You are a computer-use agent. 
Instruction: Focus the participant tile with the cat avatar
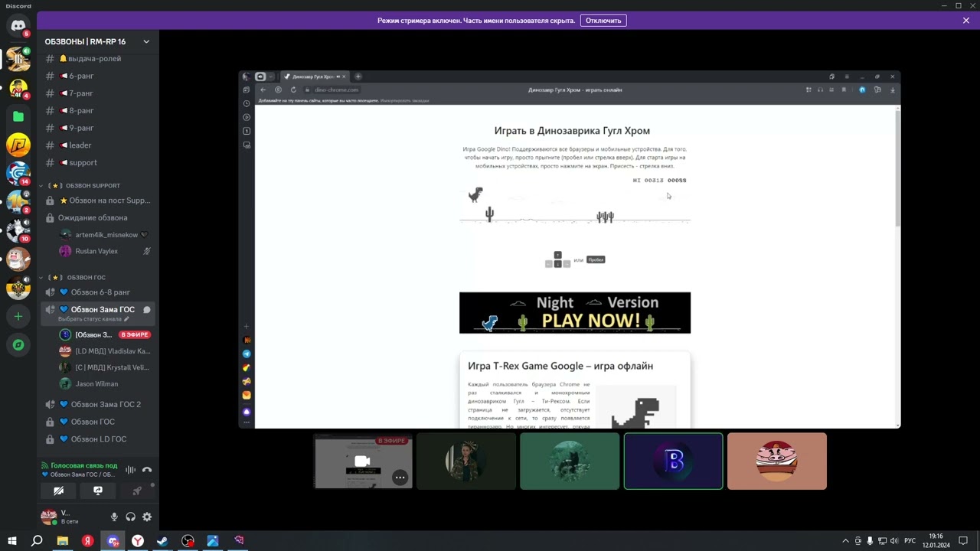pyautogui.click(x=570, y=461)
